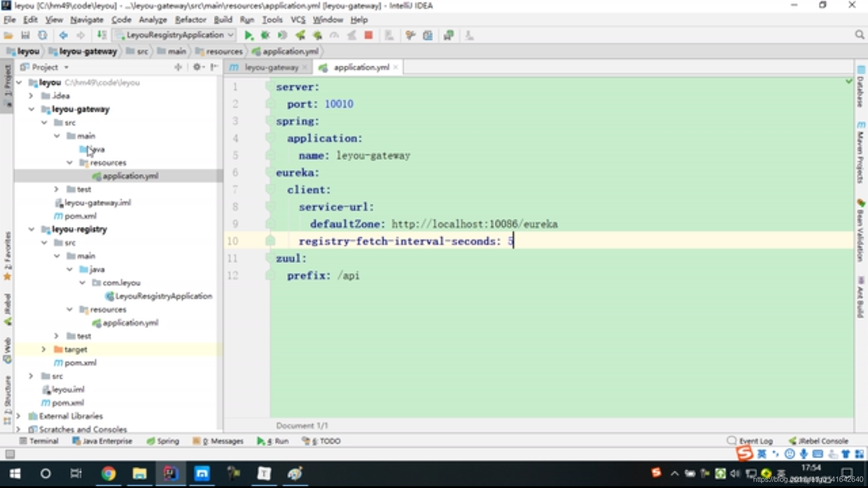Open Chrome from the Windows taskbar
Viewport: 868px width, 488px height.
108,473
